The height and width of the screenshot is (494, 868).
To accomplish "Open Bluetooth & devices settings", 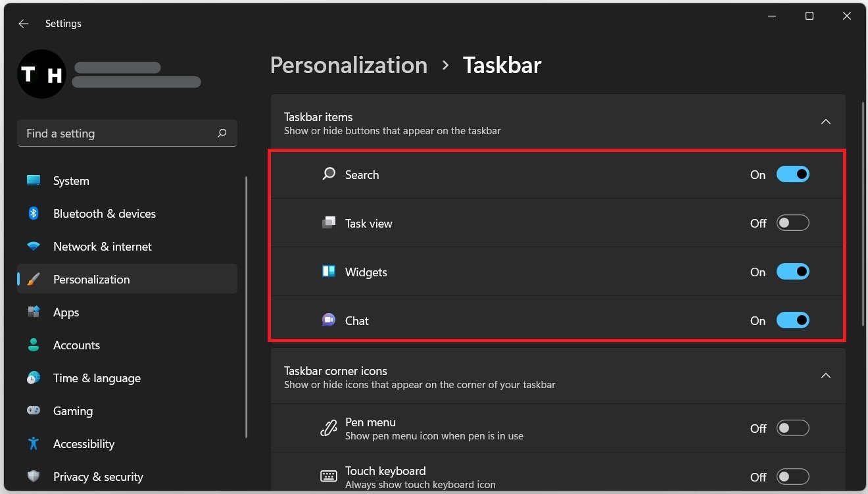I will tap(128, 214).
